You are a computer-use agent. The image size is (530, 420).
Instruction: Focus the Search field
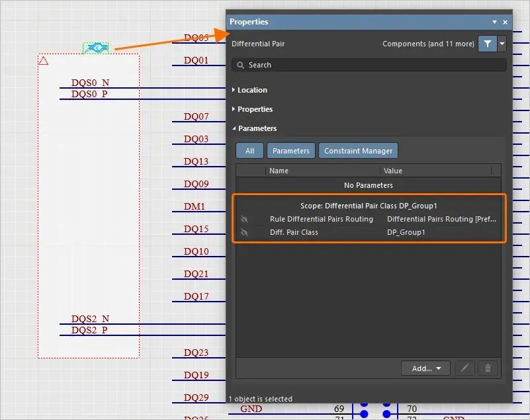pos(369,65)
